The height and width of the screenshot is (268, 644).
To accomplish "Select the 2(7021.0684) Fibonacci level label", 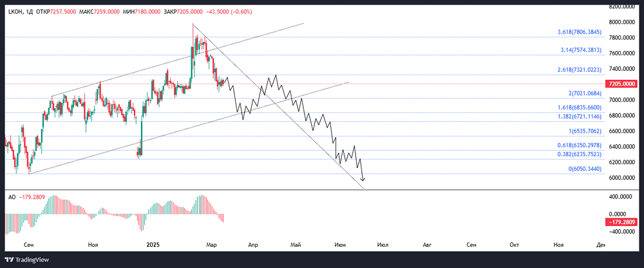I will point(585,93).
